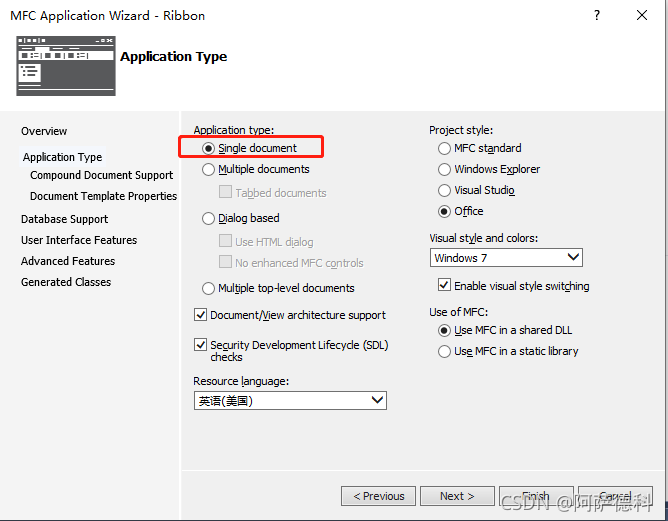Choose Use MFC in a shared DLL
The height and width of the screenshot is (521, 668).
click(x=444, y=331)
